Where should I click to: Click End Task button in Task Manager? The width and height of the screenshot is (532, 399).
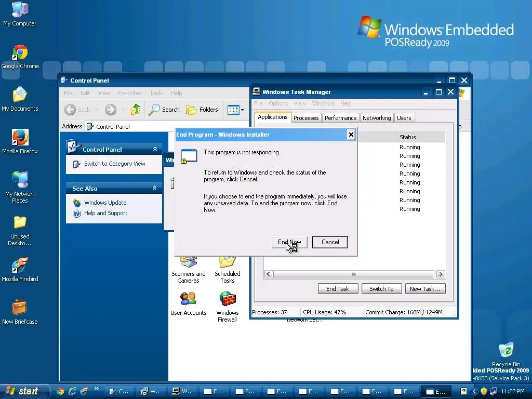point(338,289)
